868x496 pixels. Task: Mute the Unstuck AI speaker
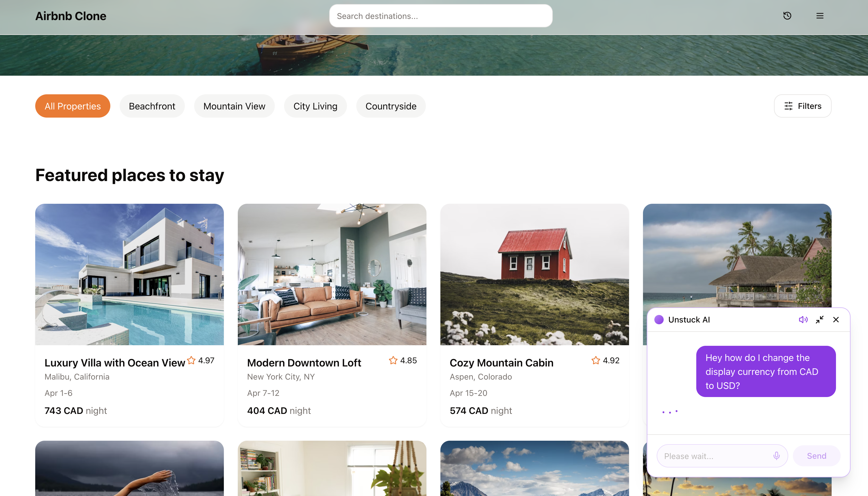click(x=803, y=320)
